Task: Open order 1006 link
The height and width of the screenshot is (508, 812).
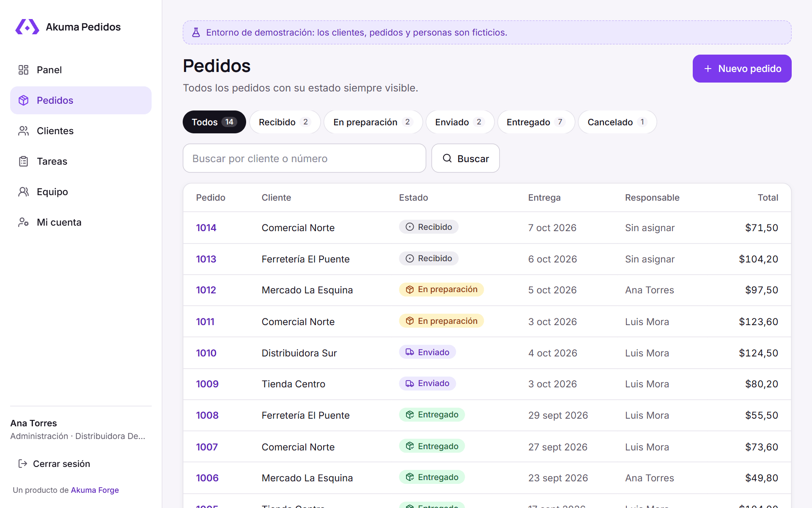Action: click(x=207, y=478)
